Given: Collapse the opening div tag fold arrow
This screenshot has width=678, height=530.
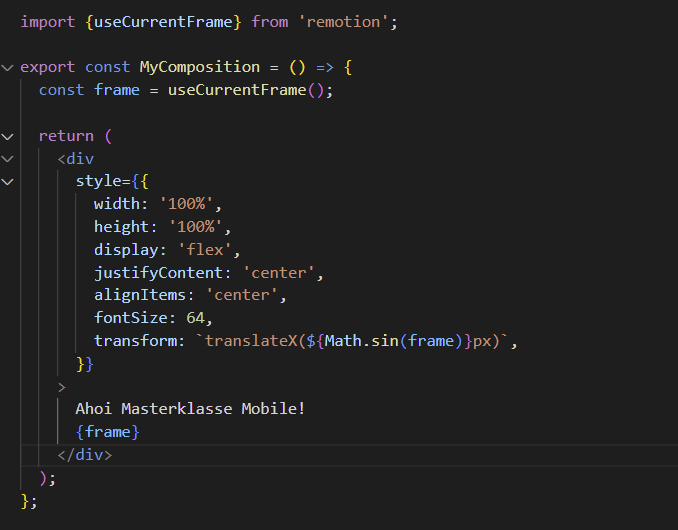Looking at the screenshot, I should coord(7,159).
